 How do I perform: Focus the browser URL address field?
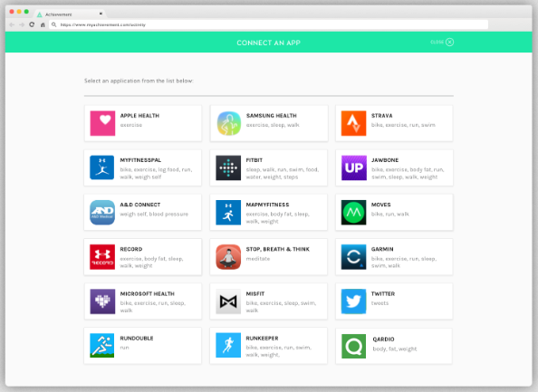(x=269, y=24)
